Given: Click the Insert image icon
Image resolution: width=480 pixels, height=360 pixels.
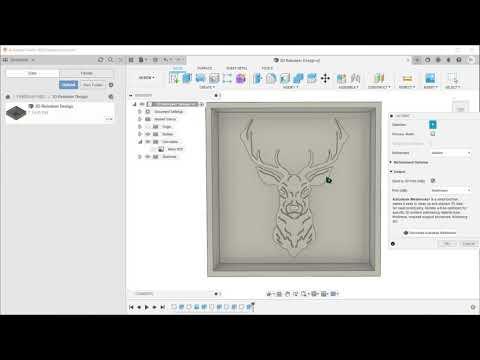Looking at the screenshot, I should [430, 78].
